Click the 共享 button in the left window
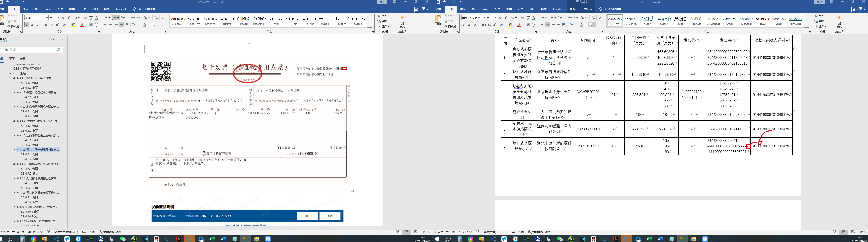Viewport: 868px width, 242px height. coord(422,9)
